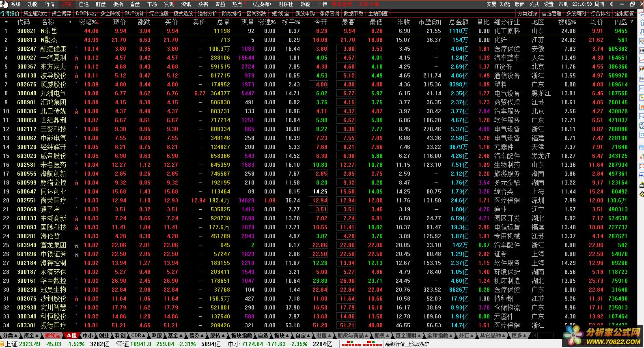Screen dimensions: 644x348
Task: Sort by the 换手% column header
Action: (291, 22)
